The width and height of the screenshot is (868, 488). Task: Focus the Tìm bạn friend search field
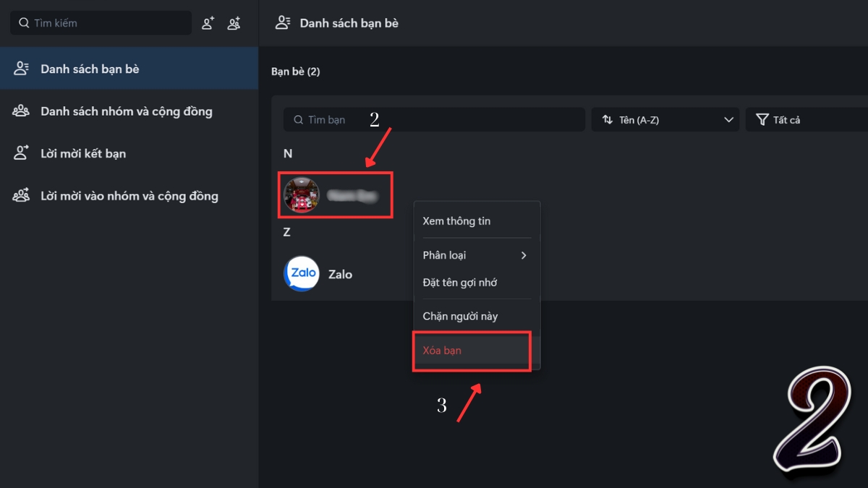(434, 119)
